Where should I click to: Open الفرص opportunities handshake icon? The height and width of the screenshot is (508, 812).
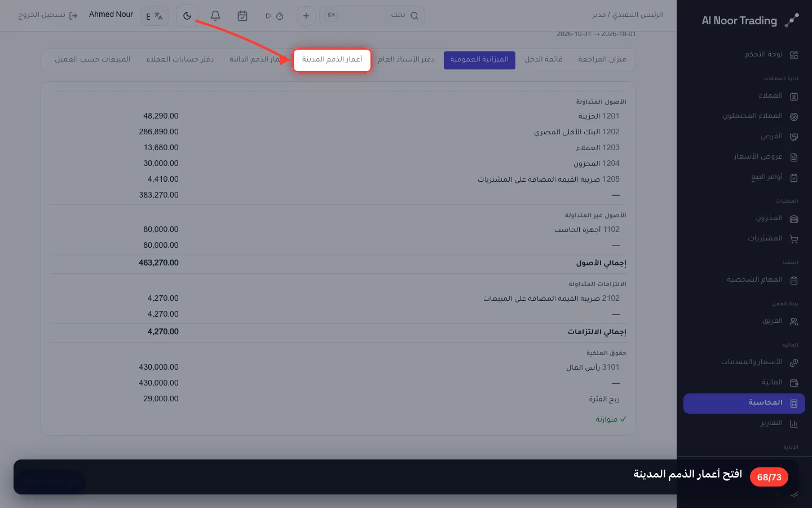pyautogui.click(x=794, y=137)
